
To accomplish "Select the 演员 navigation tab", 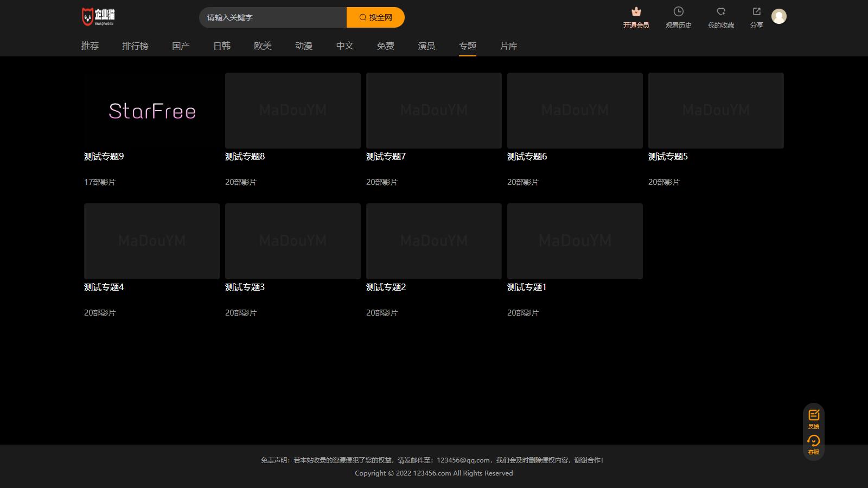I will [426, 46].
